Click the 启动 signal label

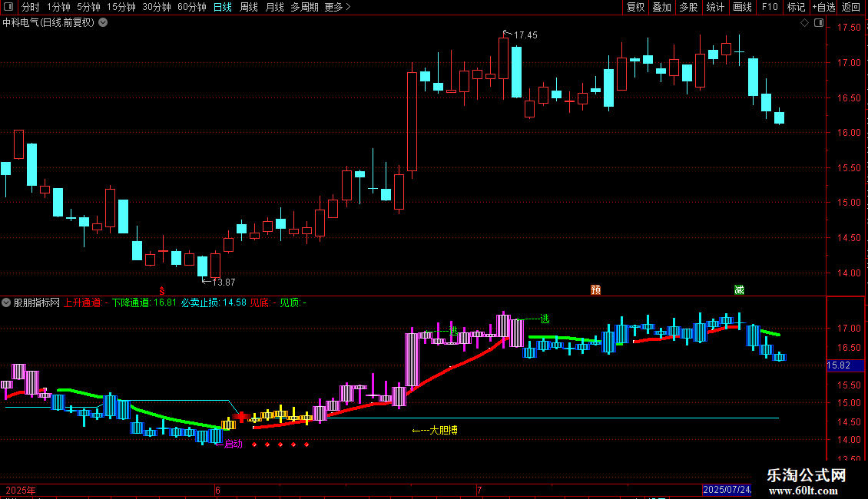pyautogui.click(x=233, y=444)
